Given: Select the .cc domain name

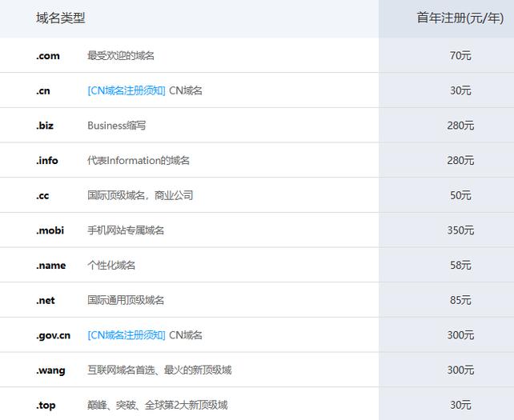Looking at the screenshot, I should click(42, 196).
